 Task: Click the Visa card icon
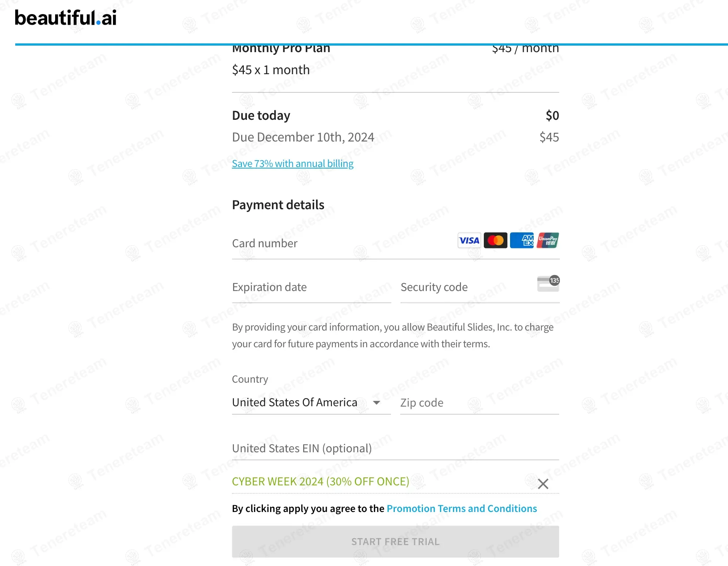[x=469, y=240]
